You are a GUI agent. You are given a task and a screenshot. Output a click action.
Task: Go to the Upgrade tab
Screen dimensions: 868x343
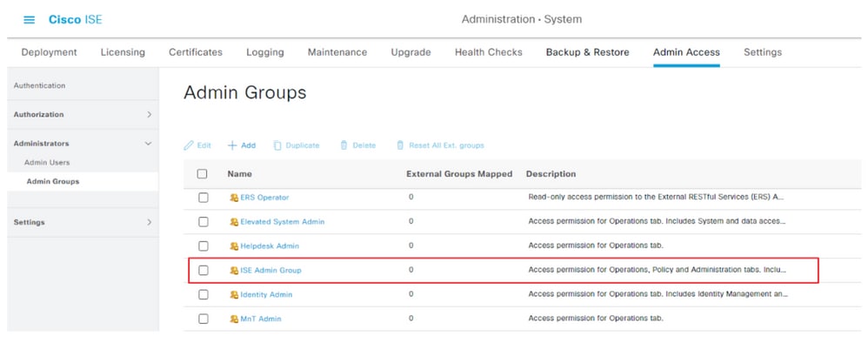coord(411,52)
